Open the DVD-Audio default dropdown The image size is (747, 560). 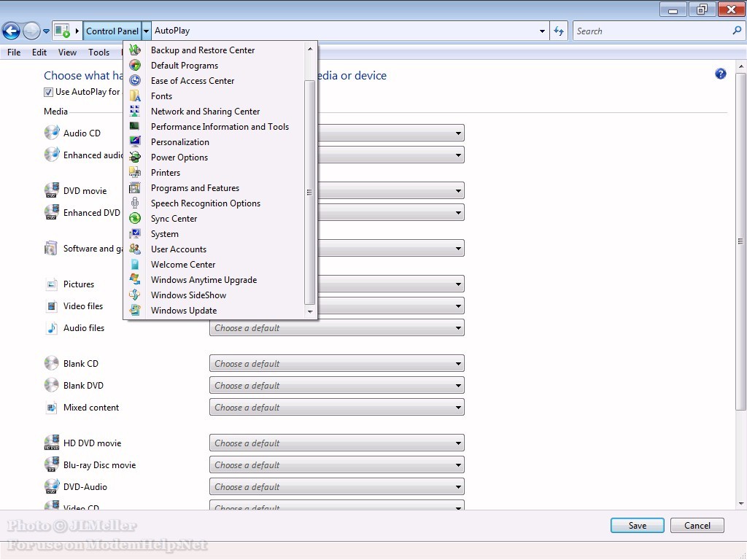tap(337, 486)
